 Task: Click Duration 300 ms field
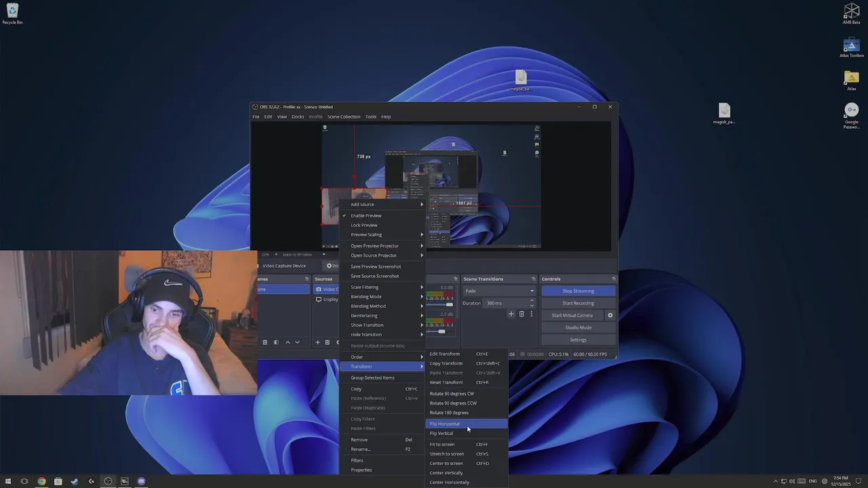(x=508, y=303)
